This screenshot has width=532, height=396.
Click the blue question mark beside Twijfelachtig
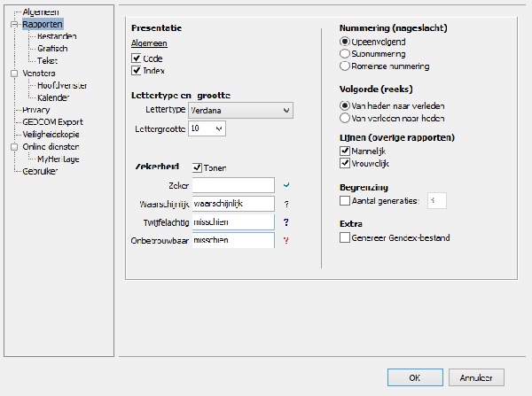286,222
